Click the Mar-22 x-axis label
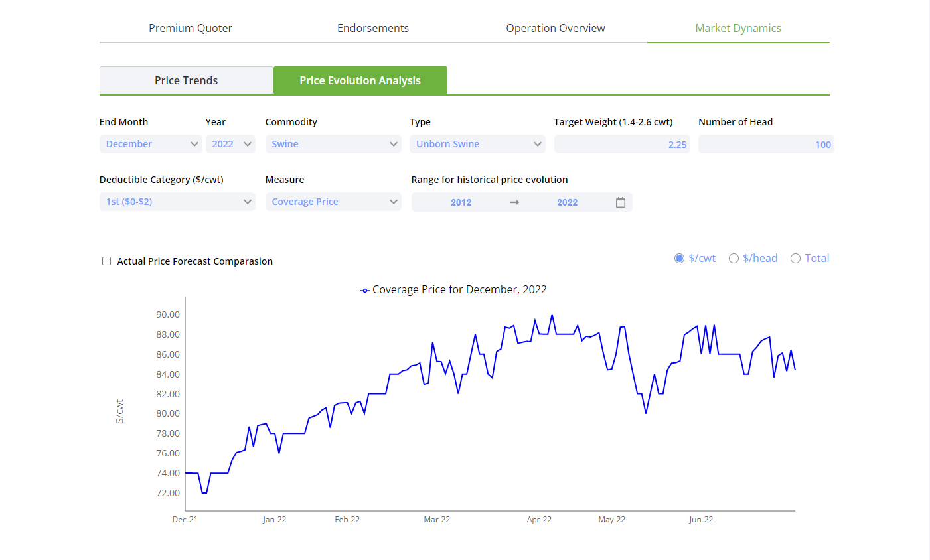This screenshot has width=930, height=560. click(x=437, y=520)
